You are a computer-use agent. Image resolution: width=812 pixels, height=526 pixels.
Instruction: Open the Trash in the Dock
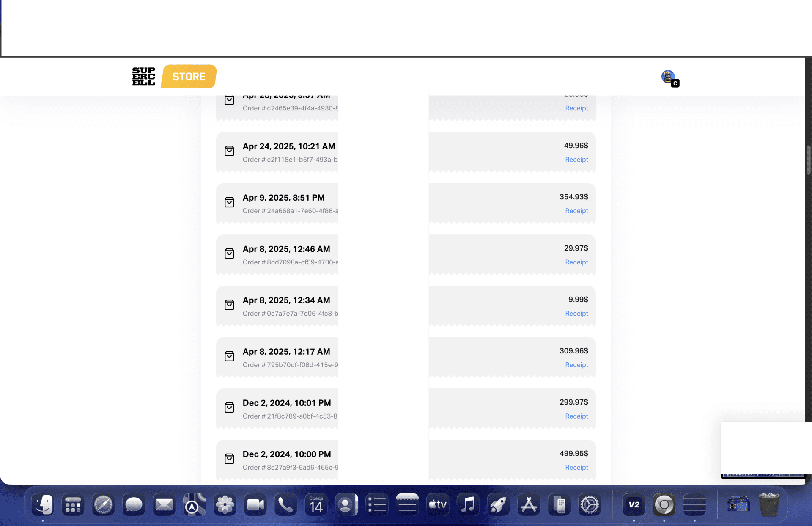point(769,505)
